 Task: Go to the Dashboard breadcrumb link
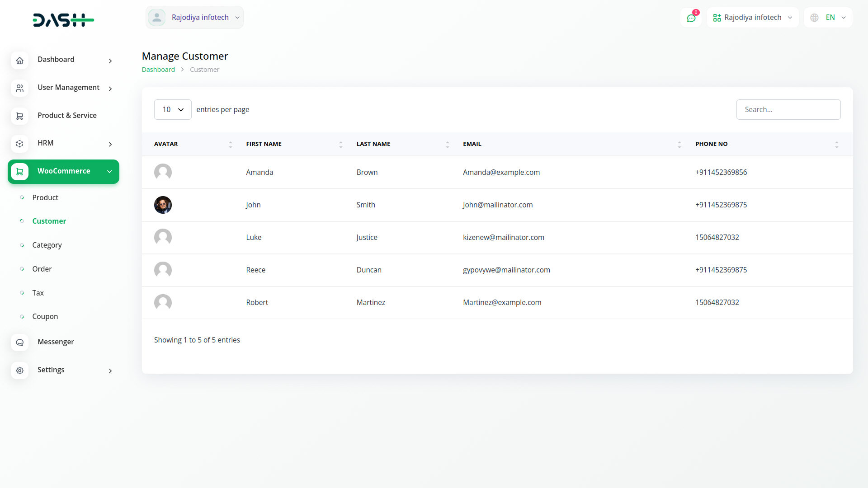pyautogui.click(x=158, y=70)
